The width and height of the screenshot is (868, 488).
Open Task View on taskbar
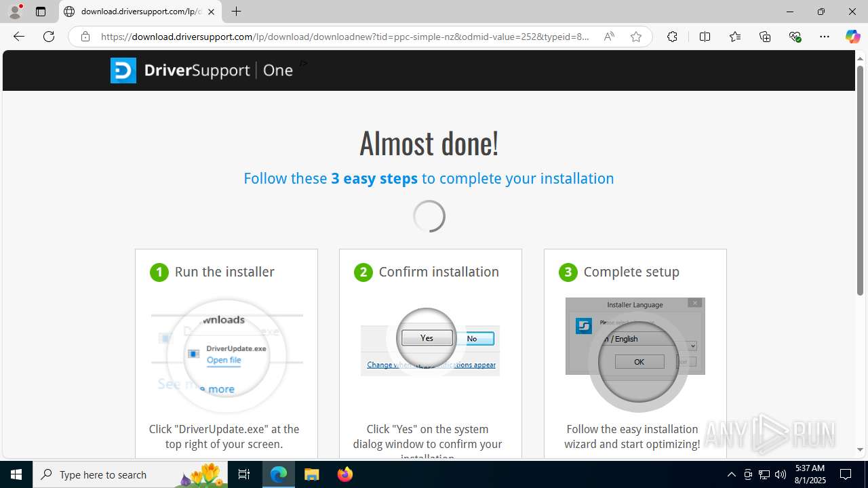[244, 474]
